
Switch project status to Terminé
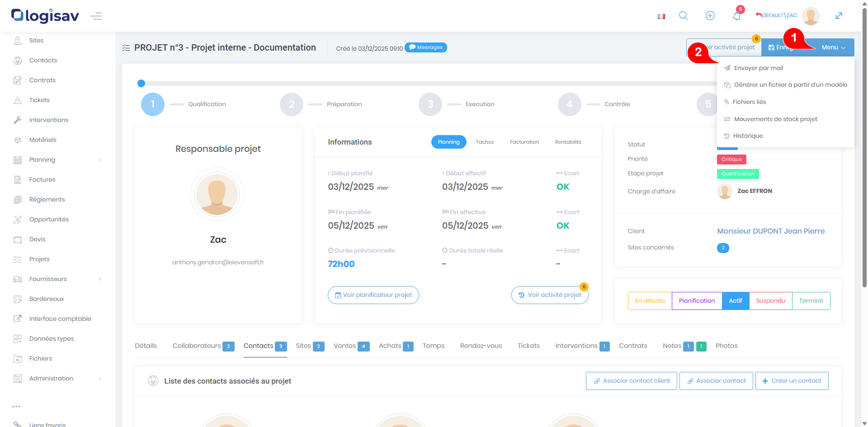pyautogui.click(x=811, y=301)
